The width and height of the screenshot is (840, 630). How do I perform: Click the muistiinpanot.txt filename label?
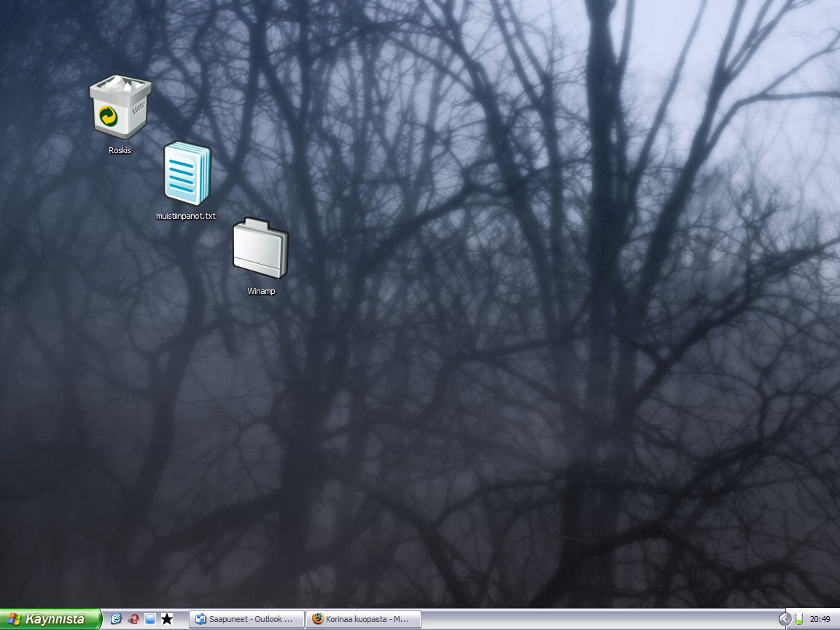pyautogui.click(x=186, y=216)
